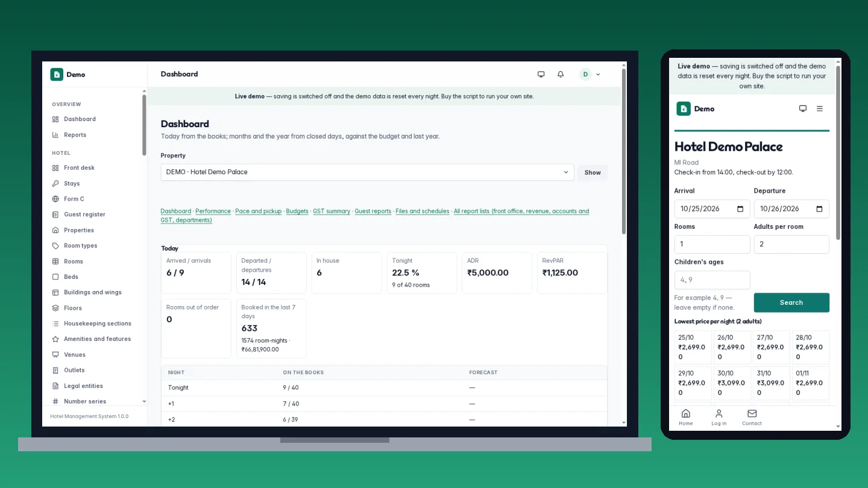Click the sidebar scrollbar down arrow
The image size is (868, 488).
click(144, 401)
